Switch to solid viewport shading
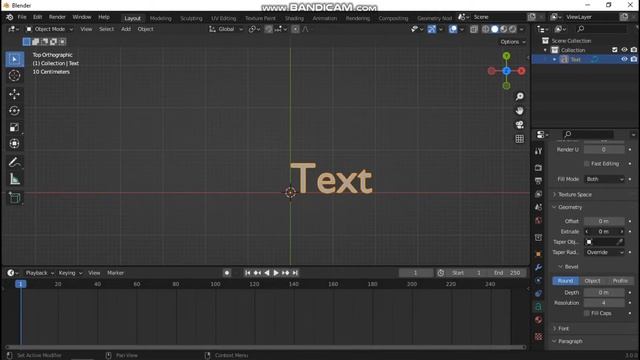640x360 pixels. (x=495, y=29)
